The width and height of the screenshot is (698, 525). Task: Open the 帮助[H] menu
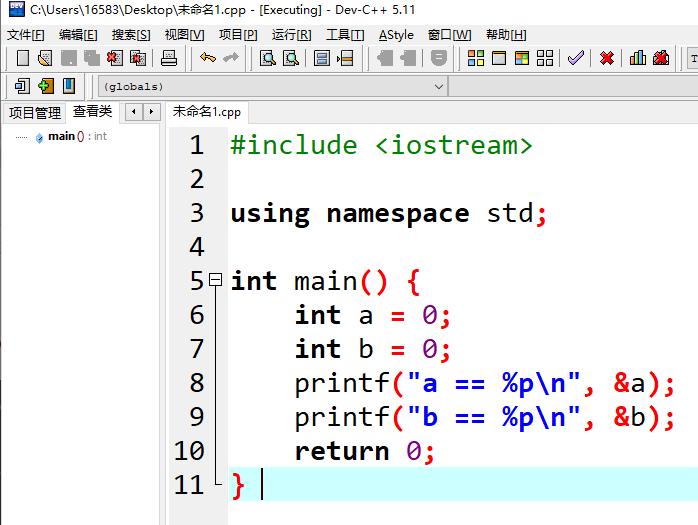click(x=506, y=35)
